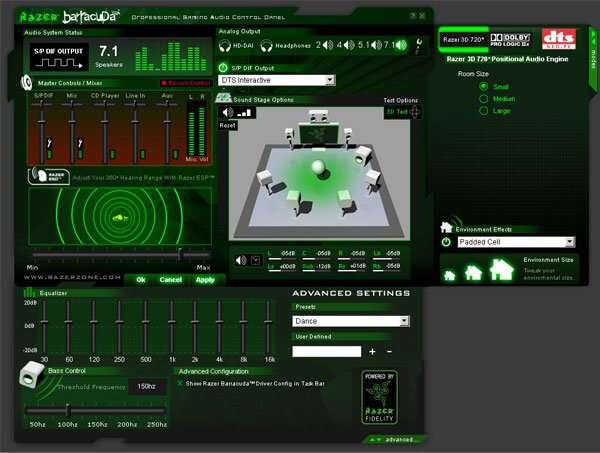Click the sound stage Reset button
Screen dimensions: 600x453
(227, 125)
